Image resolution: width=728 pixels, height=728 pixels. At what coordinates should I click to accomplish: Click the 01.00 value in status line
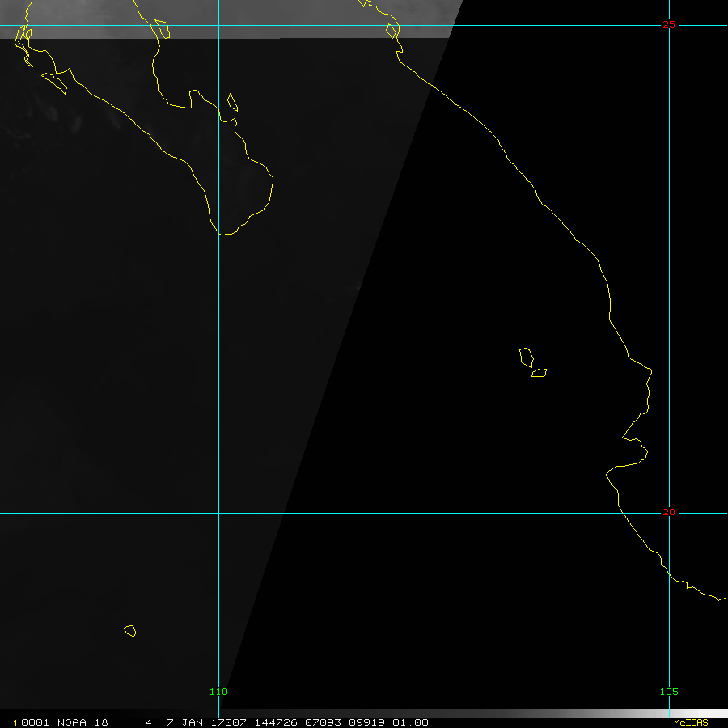pyautogui.click(x=412, y=722)
